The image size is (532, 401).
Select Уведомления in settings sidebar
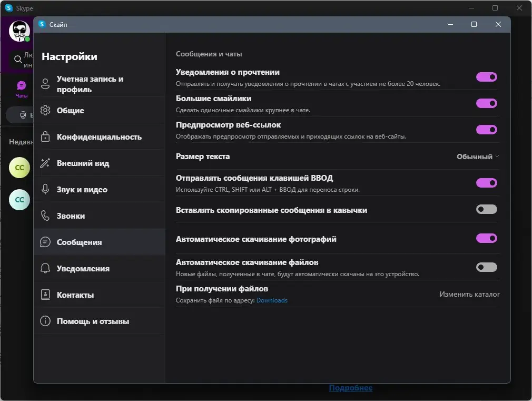tap(83, 269)
